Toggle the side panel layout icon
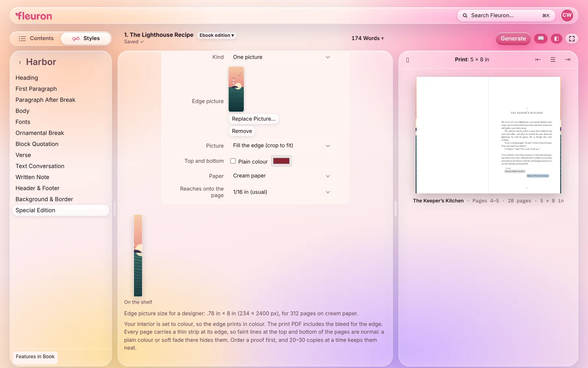 click(556, 38)
